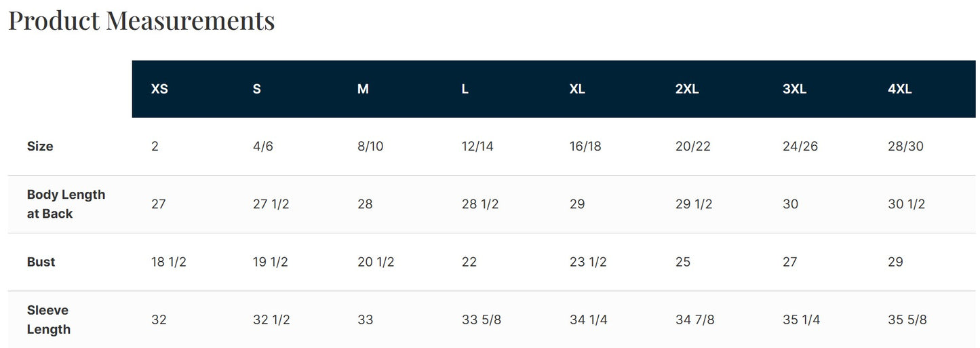Click the XL column header
This screenshot has height=348, width=980.
coord(577,89)
